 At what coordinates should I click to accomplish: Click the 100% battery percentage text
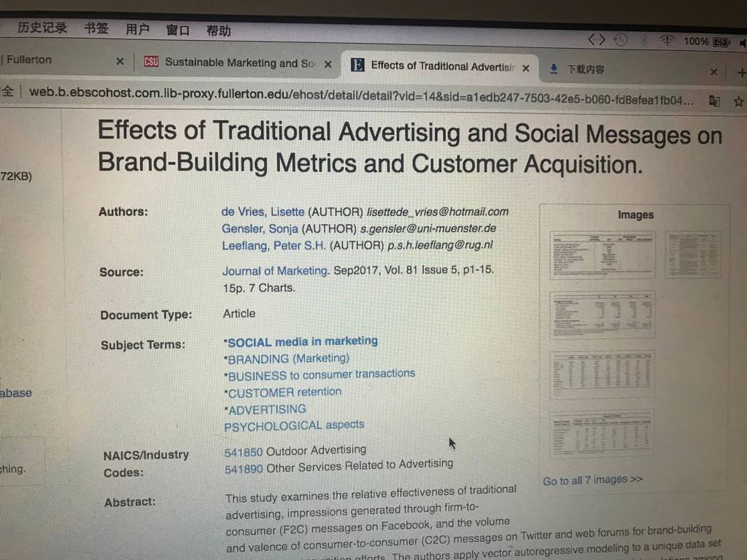(x=696, y=42)
